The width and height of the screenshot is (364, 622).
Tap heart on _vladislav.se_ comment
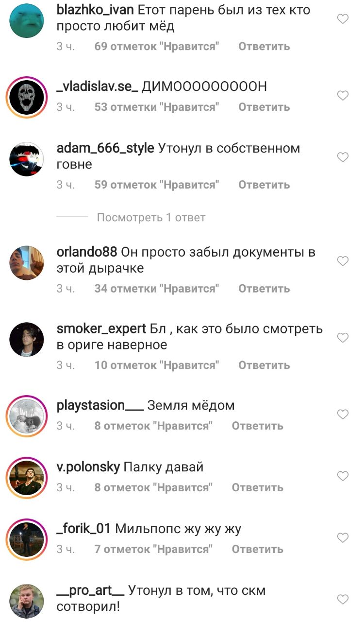pos(343,95)
